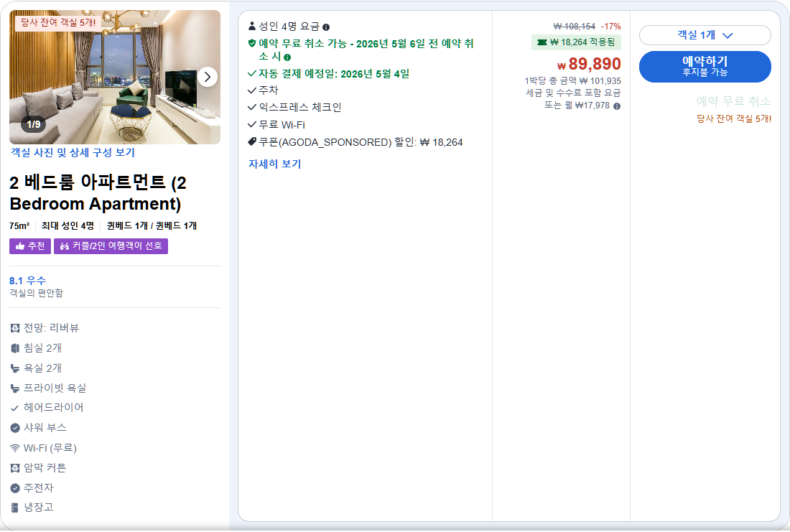Click the 예약하기 booking button

(x=705, y=66)
